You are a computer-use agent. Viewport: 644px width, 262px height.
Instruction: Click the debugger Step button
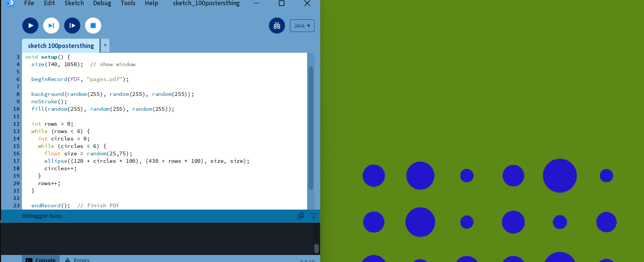pos(51,26)
